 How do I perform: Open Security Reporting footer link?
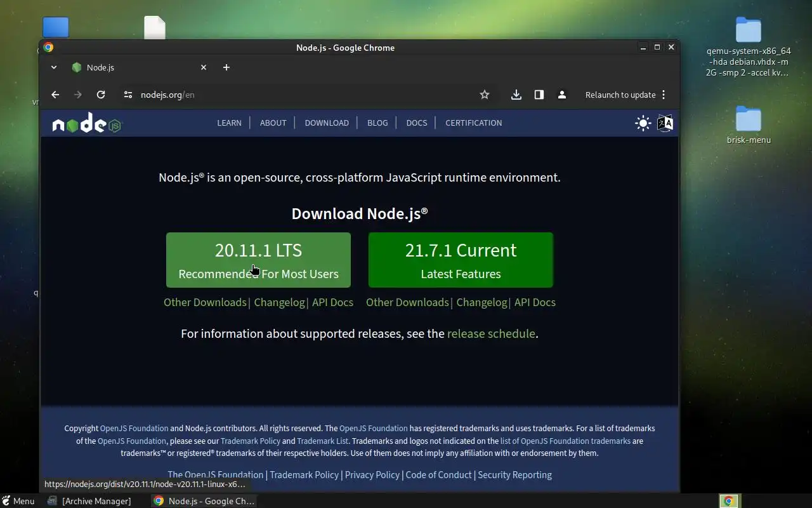(x=514, y=475)
